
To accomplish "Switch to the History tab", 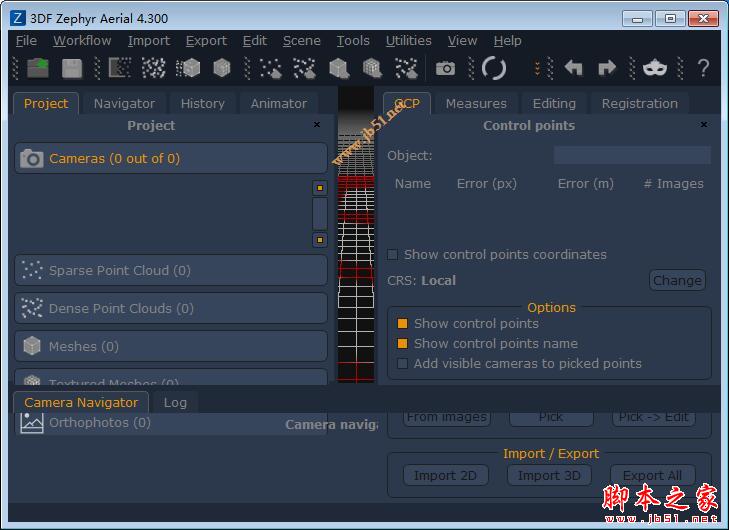I will point(203,103).
